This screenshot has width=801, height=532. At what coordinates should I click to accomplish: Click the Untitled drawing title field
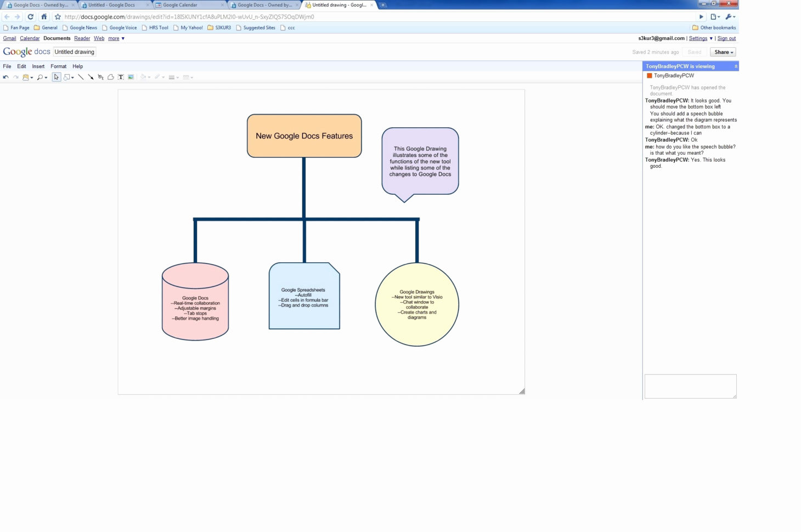tap(75, 52)
